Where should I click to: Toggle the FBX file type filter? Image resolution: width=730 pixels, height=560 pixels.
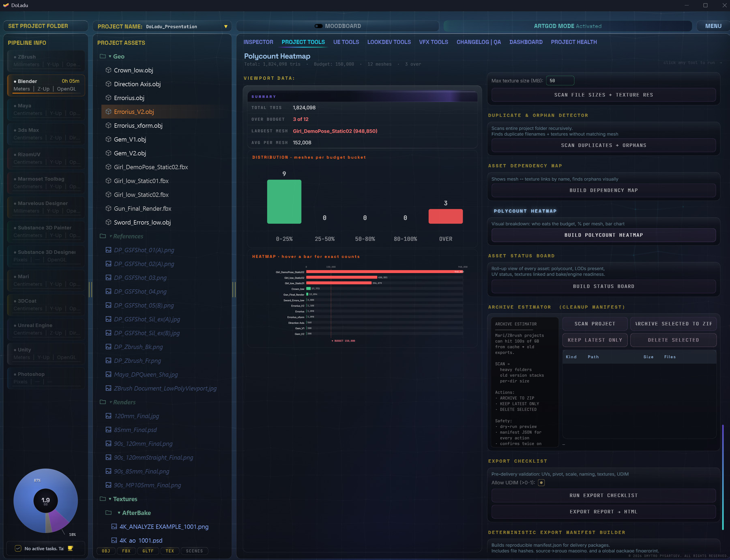pyautogui.click(x=126, y=551)
